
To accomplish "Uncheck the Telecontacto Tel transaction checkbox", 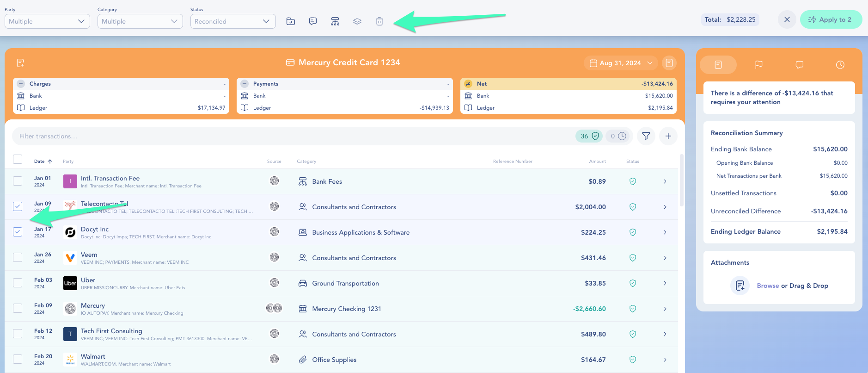I will [18, 206].
